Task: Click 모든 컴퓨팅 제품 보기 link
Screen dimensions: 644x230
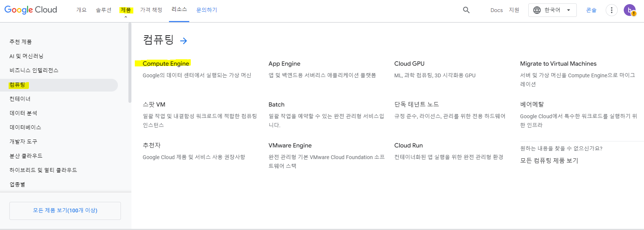Action: point(549,161)
